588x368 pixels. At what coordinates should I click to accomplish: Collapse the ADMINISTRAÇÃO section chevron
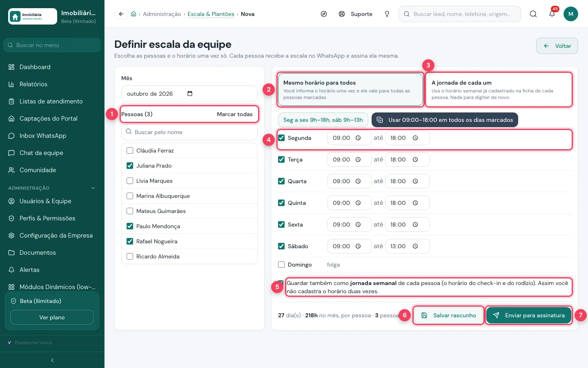click(x=93, y=188)
